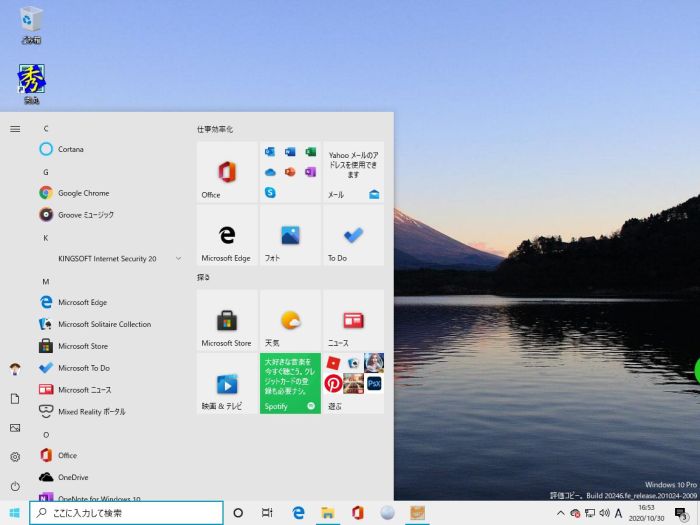Open the 天気 weather tile
This screenshot has width=700, height=525.
click(290, 320)
